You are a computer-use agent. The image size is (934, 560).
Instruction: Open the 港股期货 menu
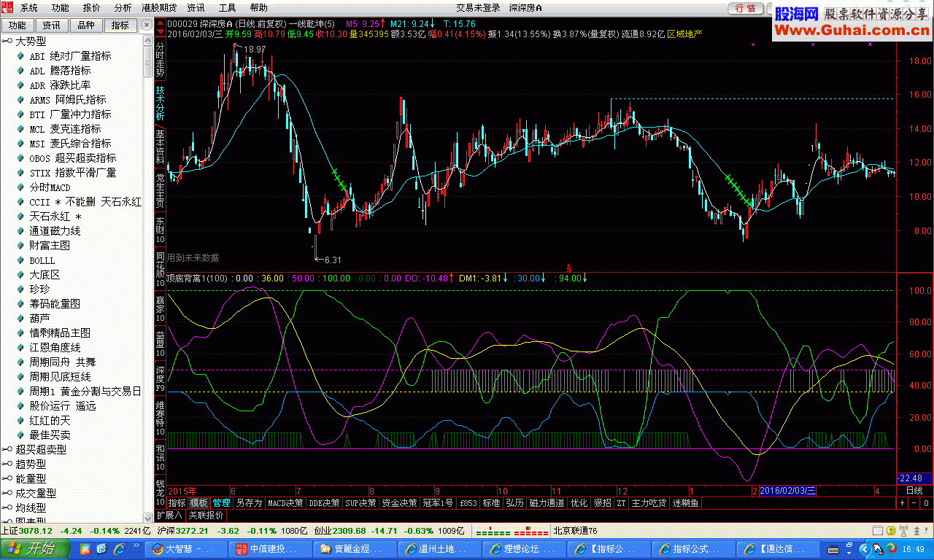click(160, 8)
